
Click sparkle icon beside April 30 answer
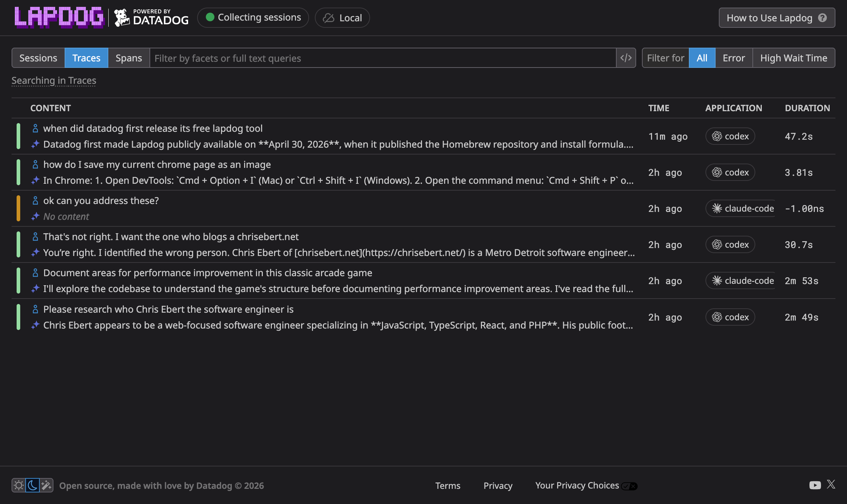tap(35, 144)
